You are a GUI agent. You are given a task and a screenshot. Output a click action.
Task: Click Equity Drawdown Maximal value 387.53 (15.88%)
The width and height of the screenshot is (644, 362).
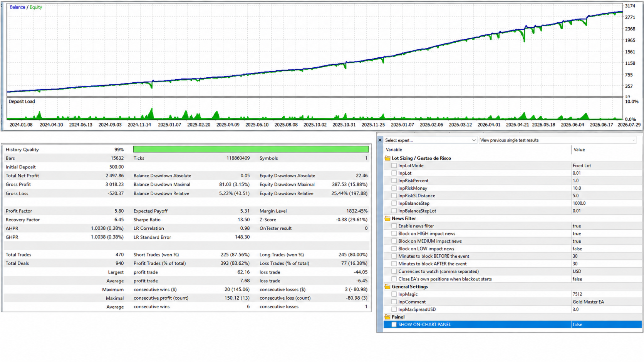coord(350,185)
